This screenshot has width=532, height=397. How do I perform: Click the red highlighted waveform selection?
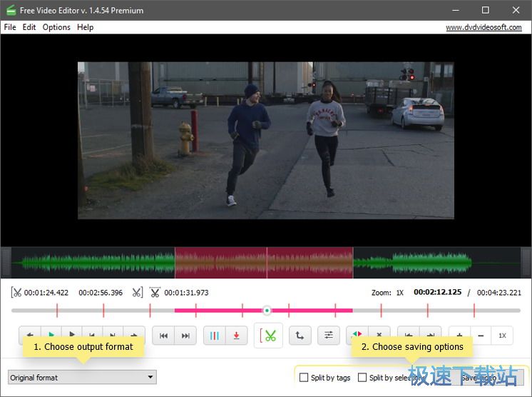click(x=264, y=263)
